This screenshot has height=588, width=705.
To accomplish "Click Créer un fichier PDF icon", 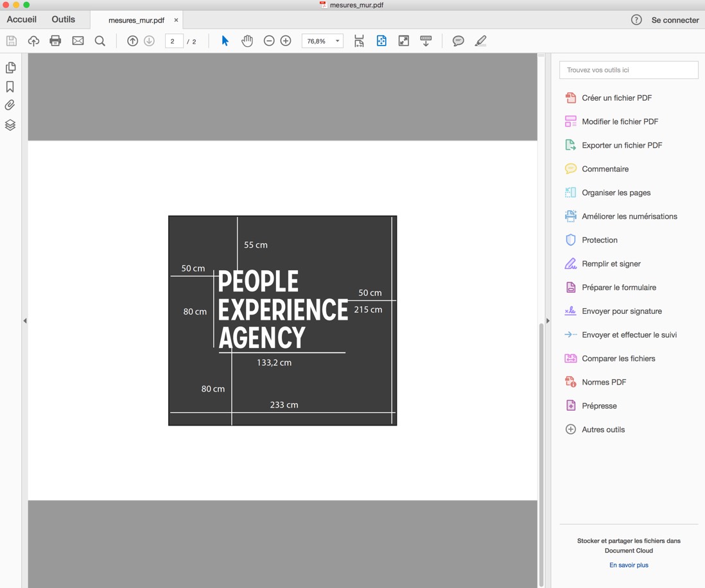I will [x=571, y=98].
